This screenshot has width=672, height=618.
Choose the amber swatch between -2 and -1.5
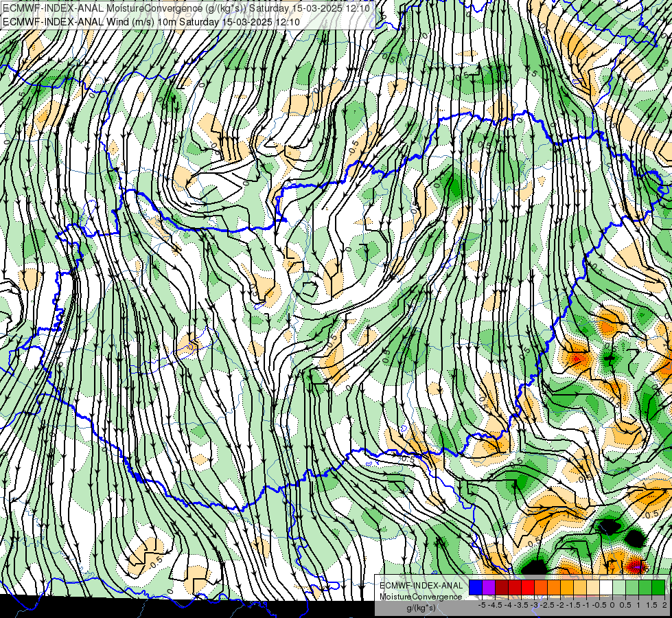(567, 588)
